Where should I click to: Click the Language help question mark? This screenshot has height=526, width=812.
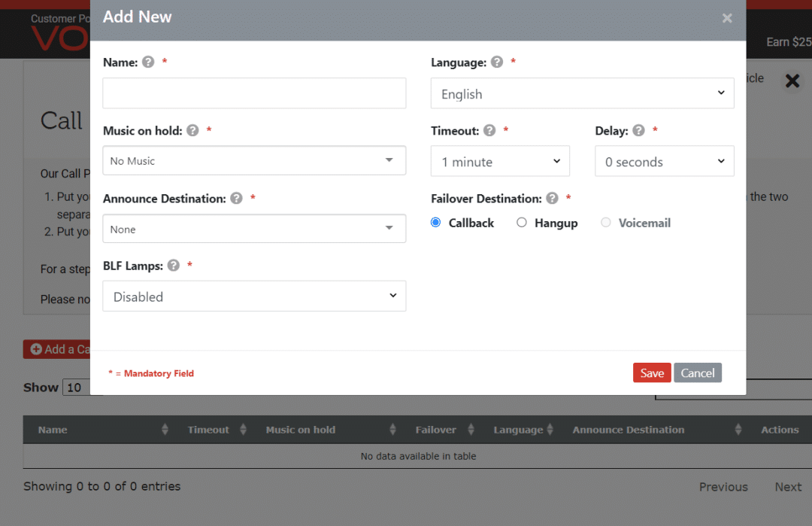(x=497, y=62)
